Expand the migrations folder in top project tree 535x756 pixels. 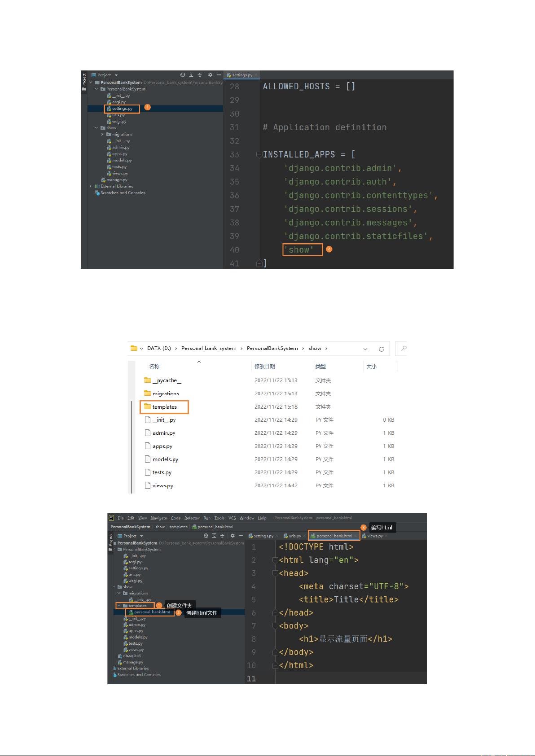click(102, 134)
